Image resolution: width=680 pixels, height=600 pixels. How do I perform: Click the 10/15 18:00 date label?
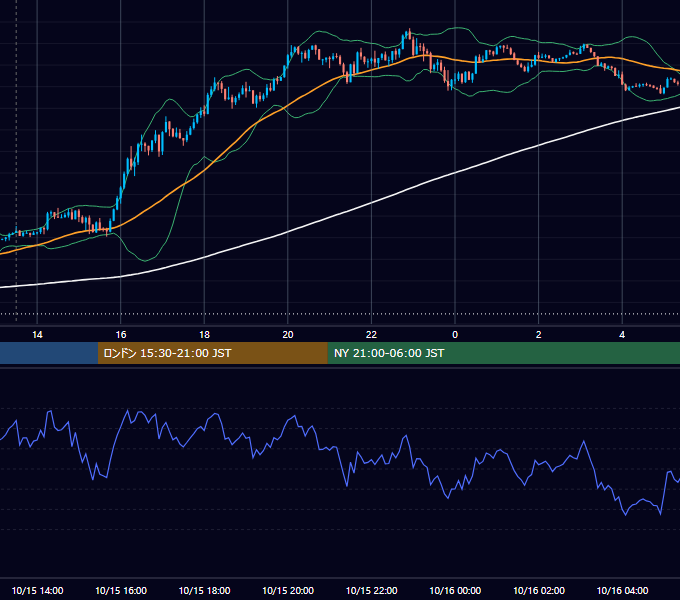coord(204,590)
